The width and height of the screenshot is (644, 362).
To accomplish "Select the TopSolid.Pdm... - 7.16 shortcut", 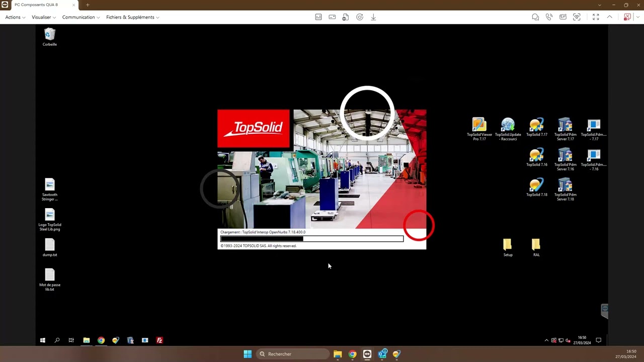I will pos(594,159).
